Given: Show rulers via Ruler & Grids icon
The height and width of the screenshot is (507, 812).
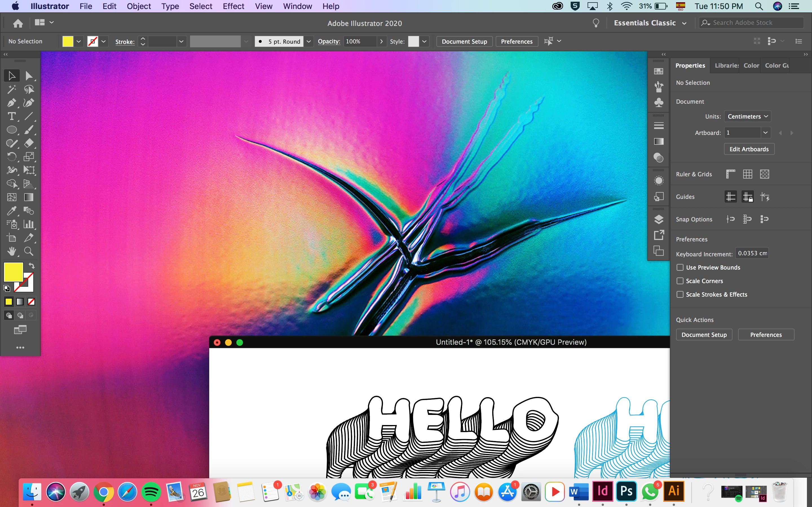Looking at the screenshot, I should (731, 174).
